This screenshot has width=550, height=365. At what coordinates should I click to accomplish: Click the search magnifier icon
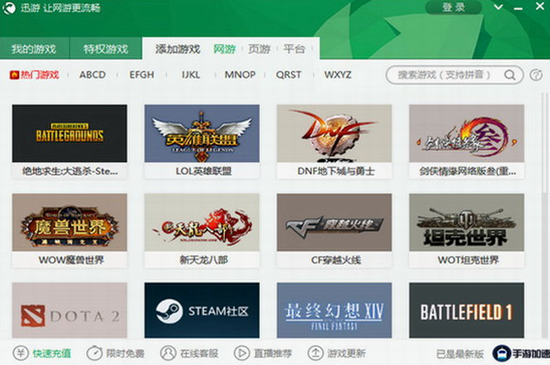(510, 75)
